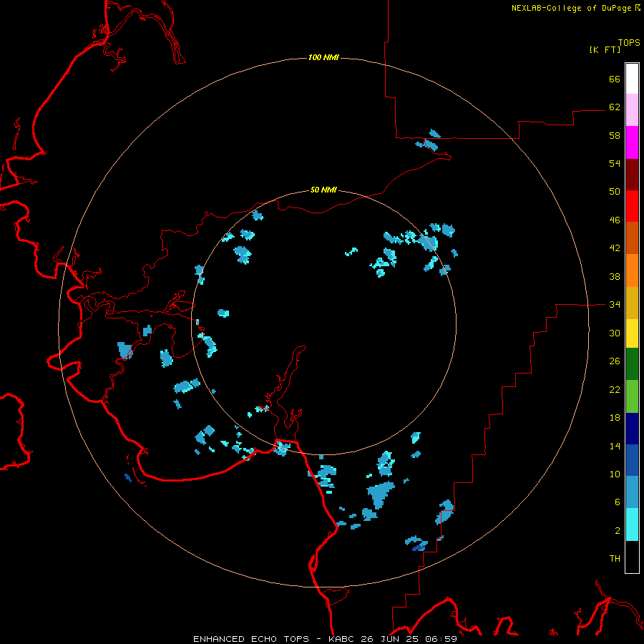This screenshot has height=644, width=644.
Task: Click the '18' legend value label
Action: (615, 418)
